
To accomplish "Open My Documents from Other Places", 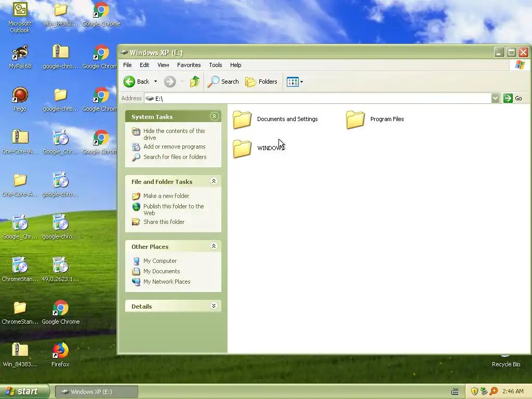I will click(162, 271).
